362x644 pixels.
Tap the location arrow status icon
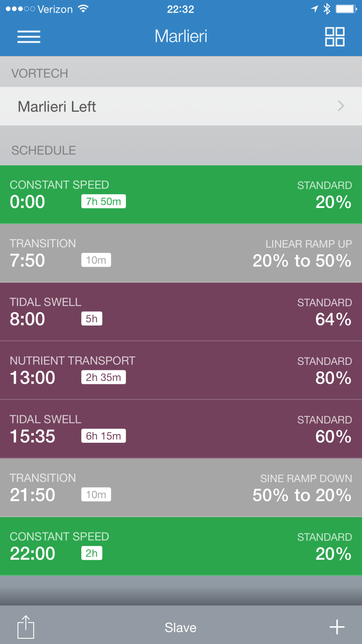pyautogui.click(x=314, y=9)
